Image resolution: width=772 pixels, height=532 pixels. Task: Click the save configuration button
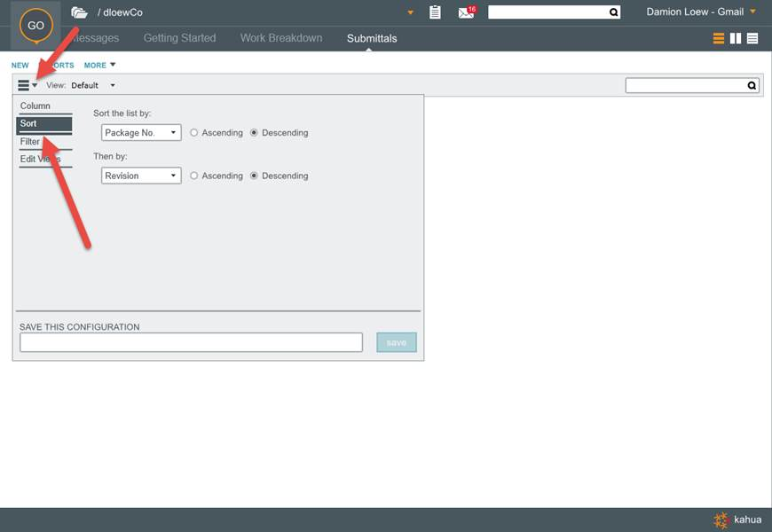coord(396,342)
